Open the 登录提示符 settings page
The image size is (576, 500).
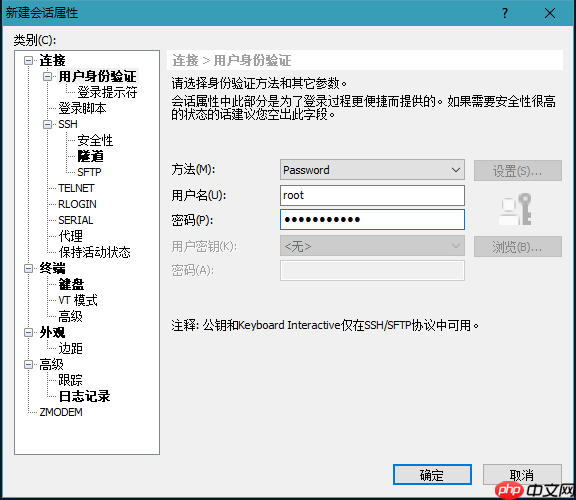click(107, 92)
